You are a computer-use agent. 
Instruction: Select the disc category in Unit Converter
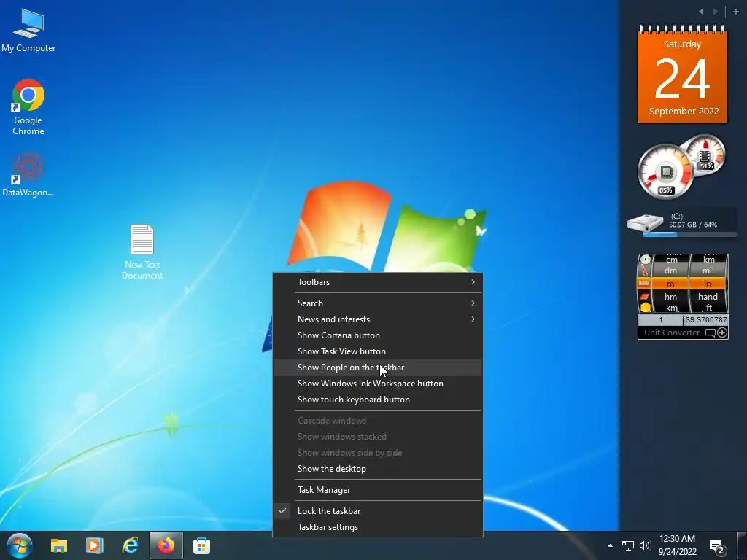(645, 260)
